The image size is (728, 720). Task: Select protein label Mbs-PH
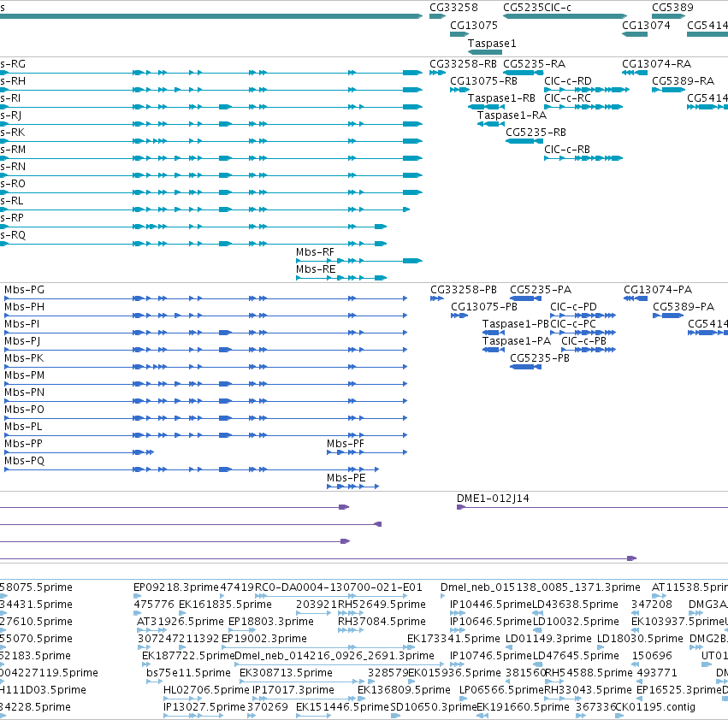point(24,307)
